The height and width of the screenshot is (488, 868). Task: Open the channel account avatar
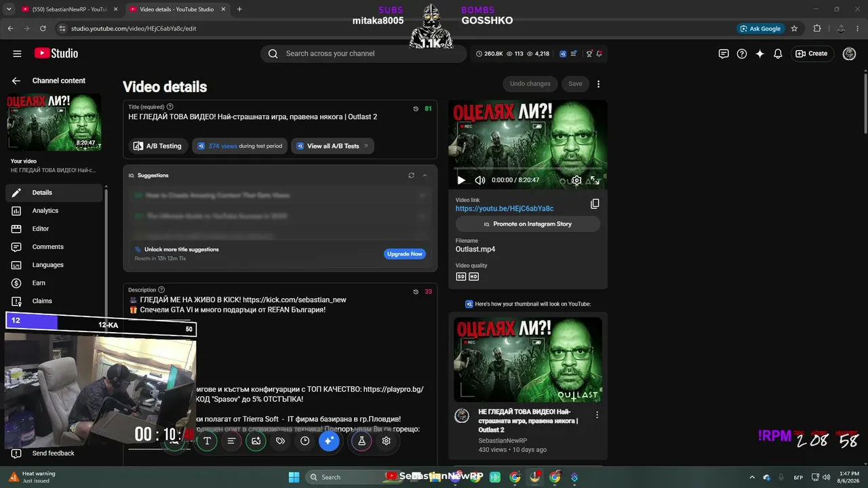[849, 54]
